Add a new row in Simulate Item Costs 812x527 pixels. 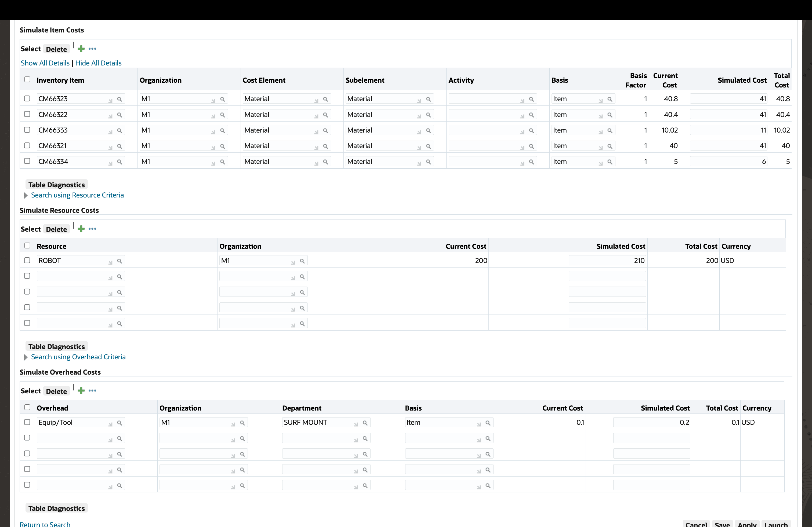[81, 48]
